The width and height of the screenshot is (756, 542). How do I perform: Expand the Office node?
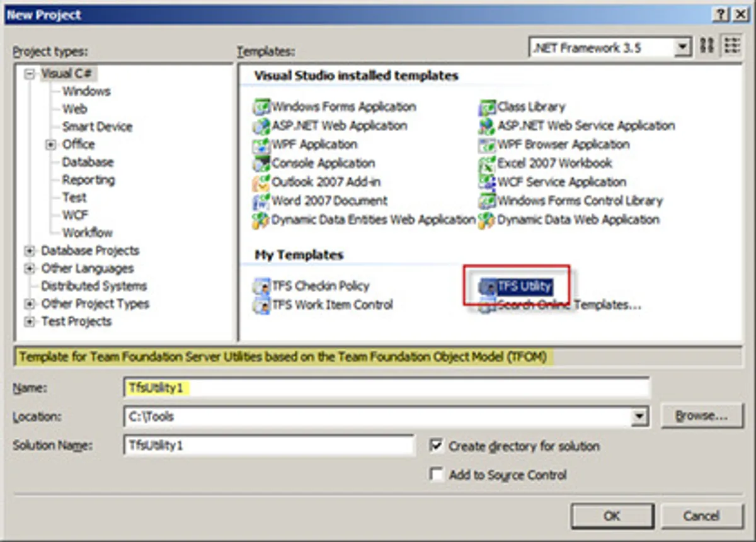click(x=51, y=145)
